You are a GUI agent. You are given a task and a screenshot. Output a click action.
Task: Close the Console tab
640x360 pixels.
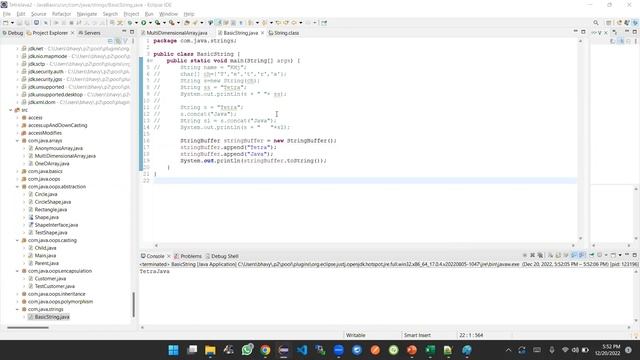pyautogui.click(x=169, y=256)
